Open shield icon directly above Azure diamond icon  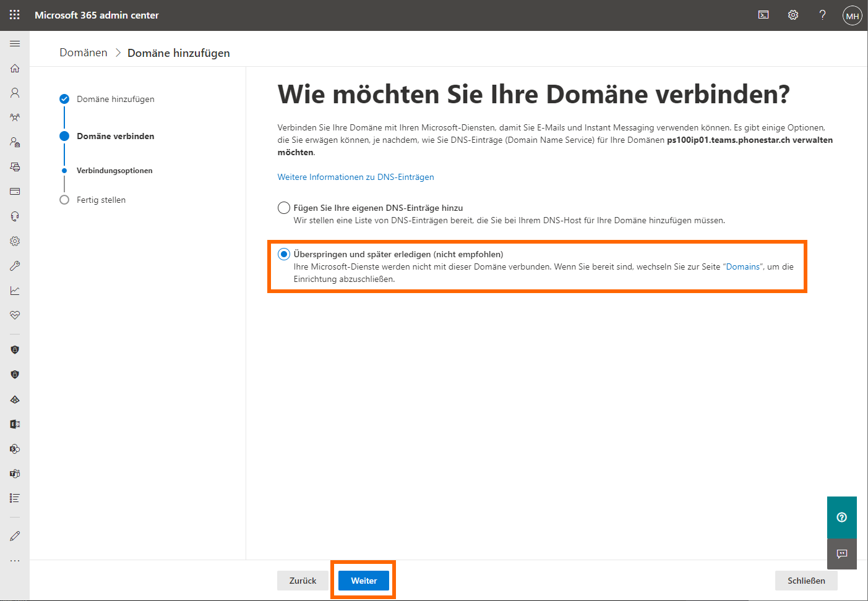[x=15, y=375]
